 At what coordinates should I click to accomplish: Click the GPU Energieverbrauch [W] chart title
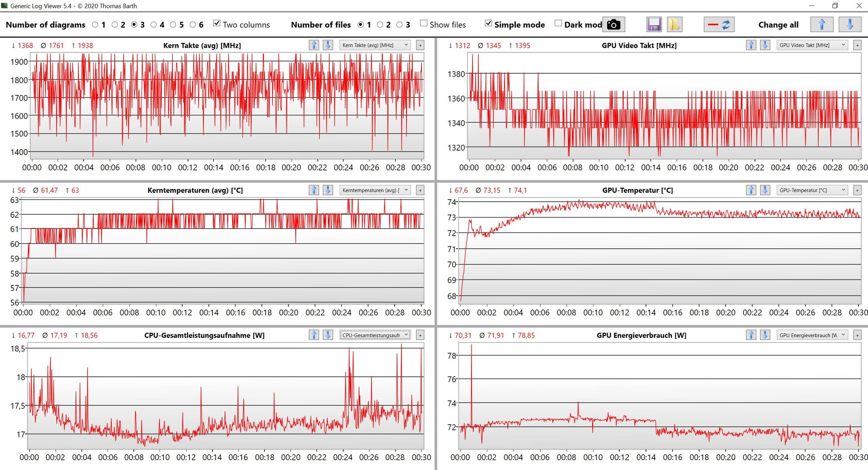642,335
